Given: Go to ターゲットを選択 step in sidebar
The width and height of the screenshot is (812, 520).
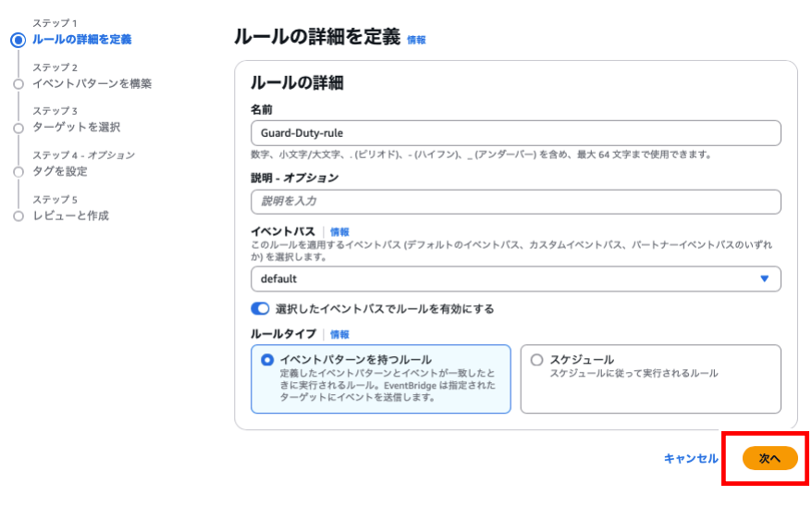Looking at the screenshot, I should [x=76, y=128].
